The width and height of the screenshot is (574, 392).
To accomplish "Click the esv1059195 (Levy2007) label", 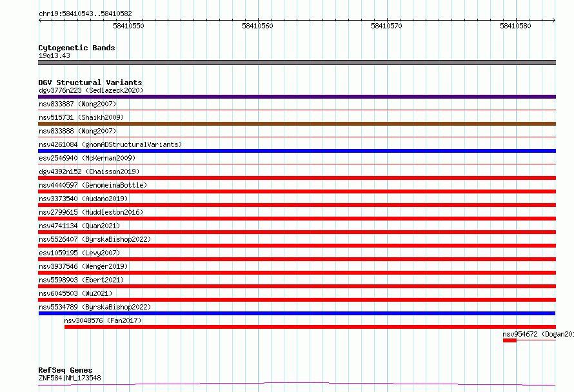I will point(79,253).
